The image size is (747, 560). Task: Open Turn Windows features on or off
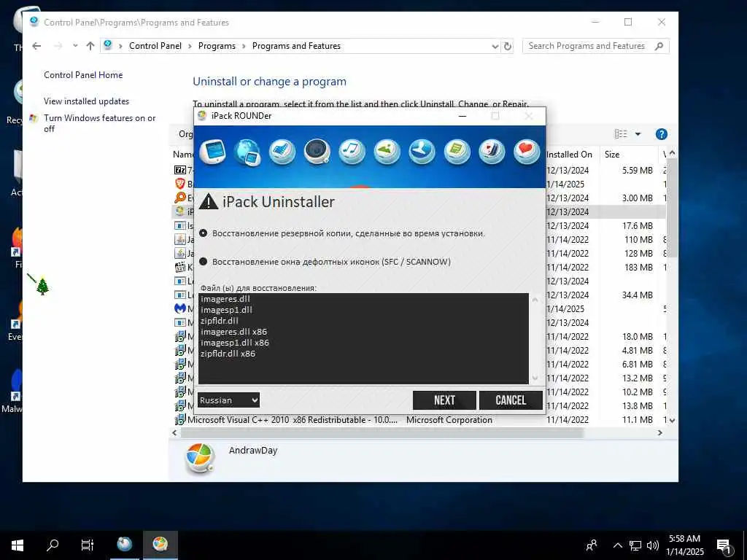(x=99, y=123)
